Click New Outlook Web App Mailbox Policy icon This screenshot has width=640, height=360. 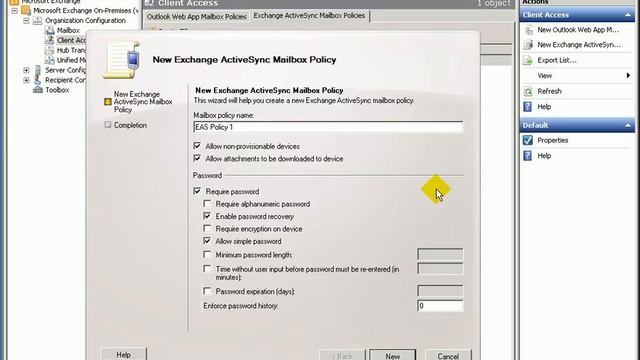click(x=529, y=30)
